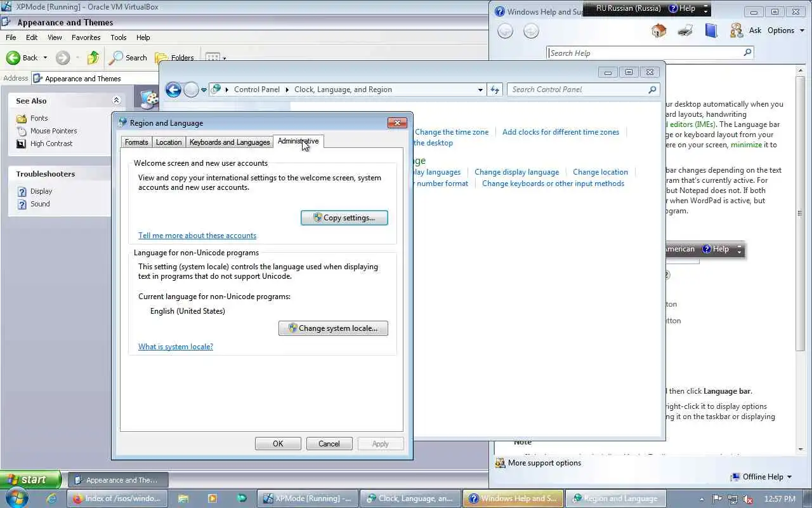This screenshot has height=508, width=812.
Task: Confirm dialog with OK
Action: pos(278,444)
